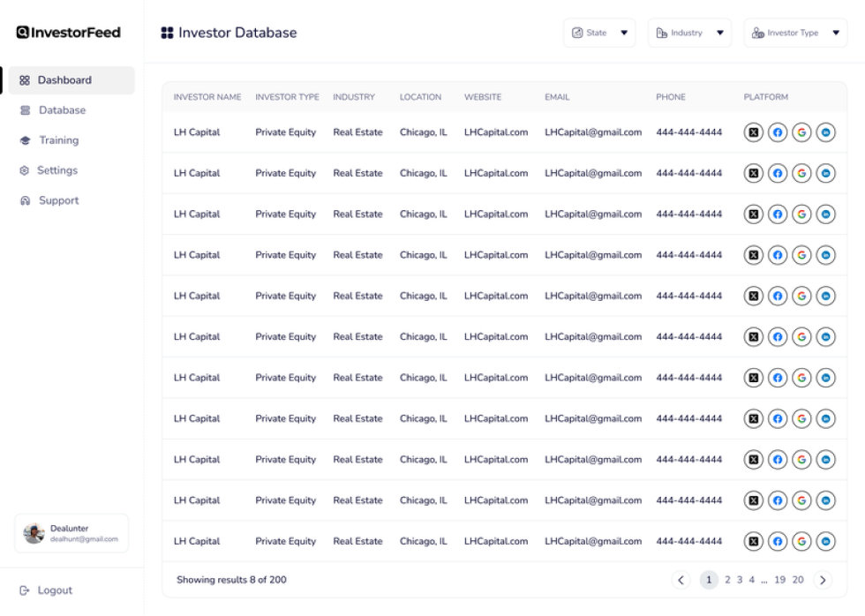Click the Support headset icon
The image size is (865, 616).
click(x=25, y=200)
